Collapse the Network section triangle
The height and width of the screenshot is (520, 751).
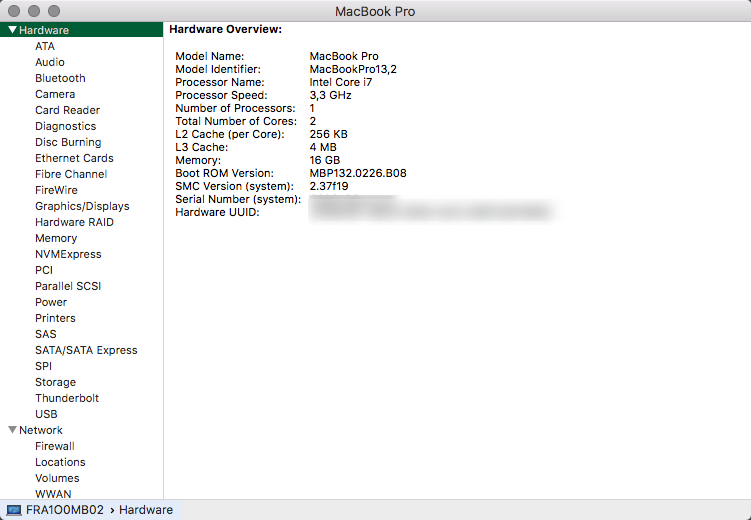tap(12, 430)
